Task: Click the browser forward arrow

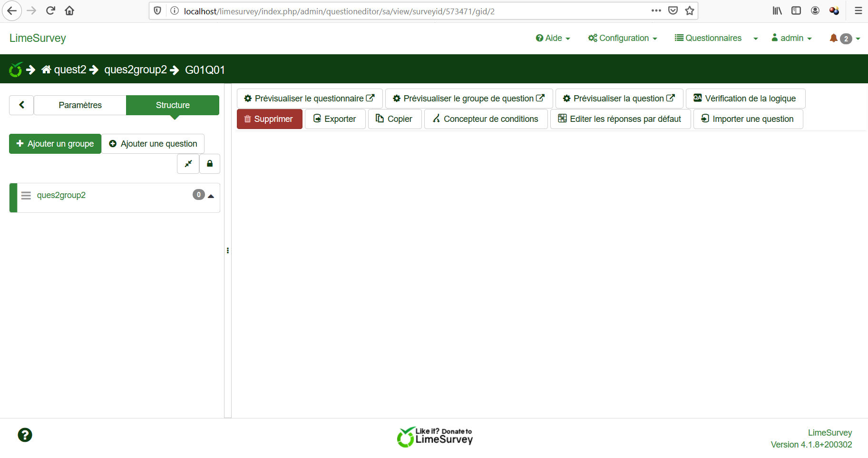Action: (x=31, y=10)
